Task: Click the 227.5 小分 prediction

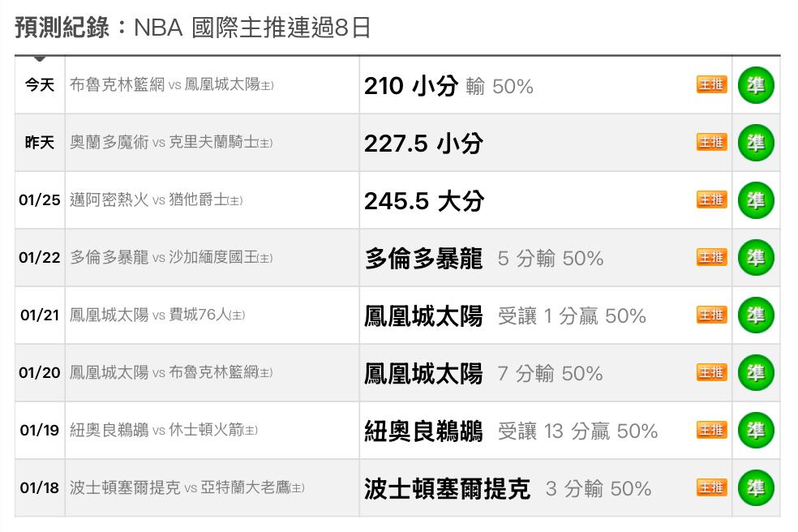Action: tap(423, 143)
